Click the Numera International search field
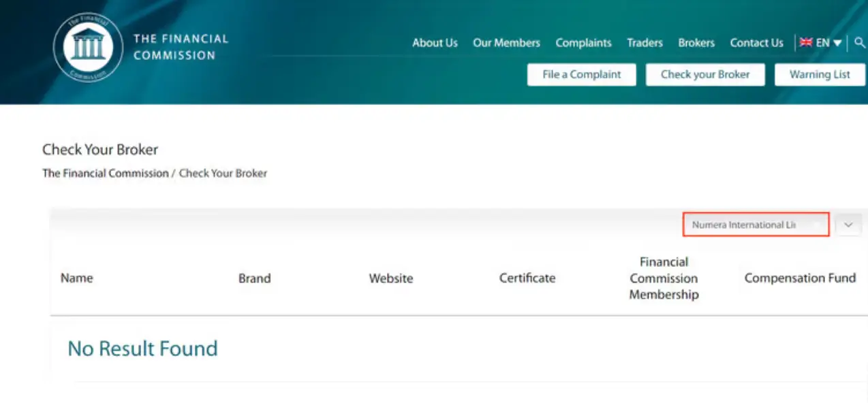The height and width of the screenshot is (403, 868). point(756,225)
